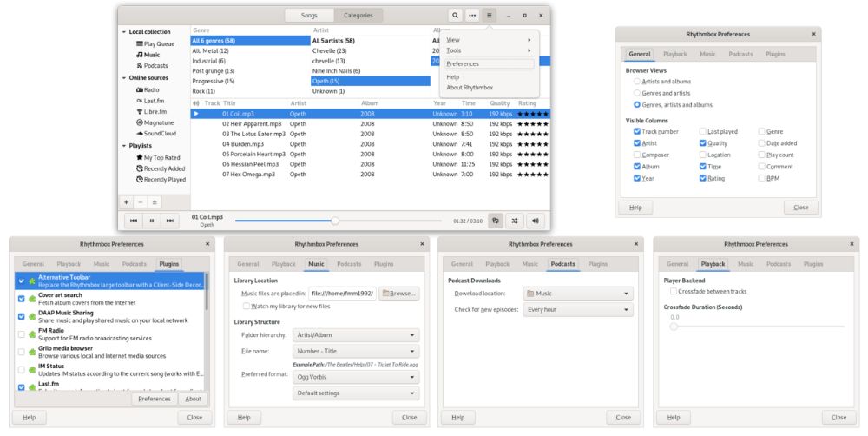Skip to next track

(x=170, y=221)
